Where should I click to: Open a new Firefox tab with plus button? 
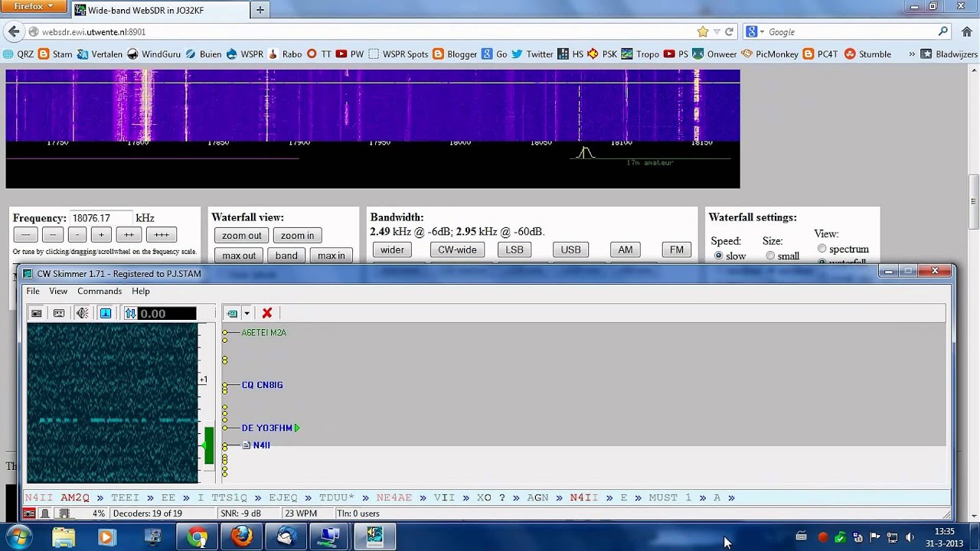click(x=260, y=10)
